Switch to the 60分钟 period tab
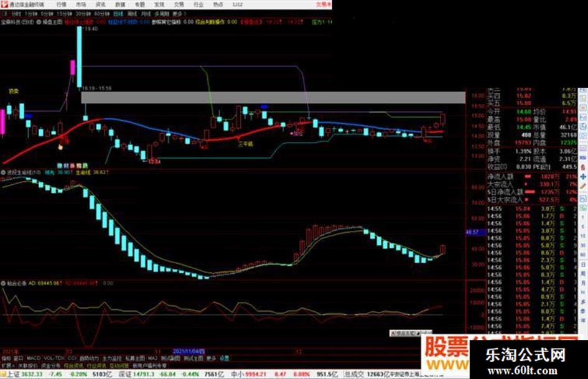This screenshot has width=588, height=379. coord(101,14)
